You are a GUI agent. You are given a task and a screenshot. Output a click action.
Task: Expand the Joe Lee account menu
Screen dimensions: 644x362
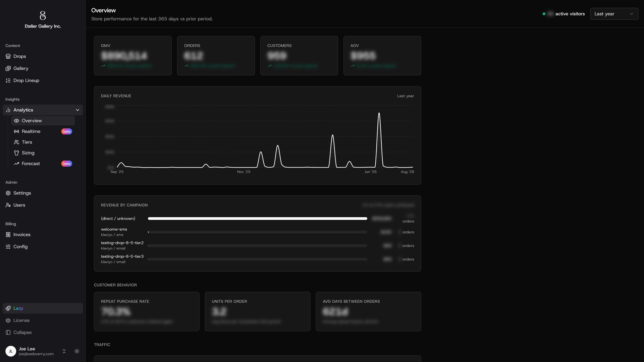64,351
